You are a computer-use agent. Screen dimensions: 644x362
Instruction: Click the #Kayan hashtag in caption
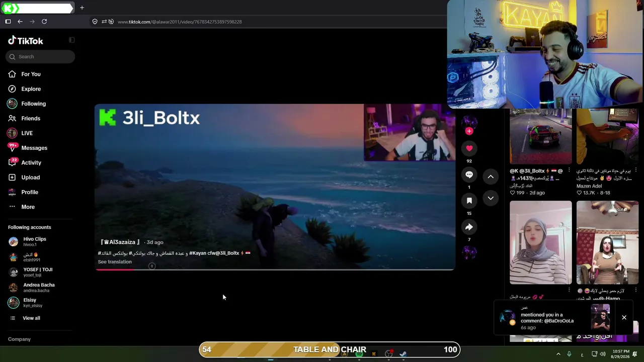pyautogui.click(x=198, y=253)
